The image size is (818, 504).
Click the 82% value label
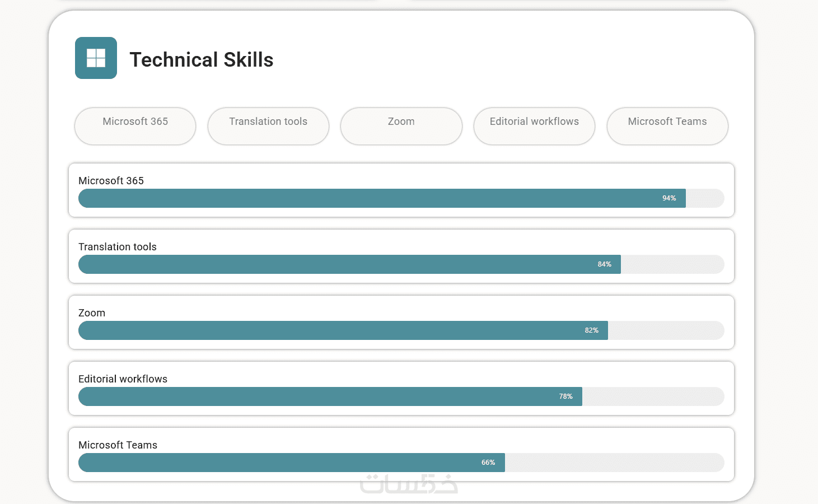pos(592,330)
